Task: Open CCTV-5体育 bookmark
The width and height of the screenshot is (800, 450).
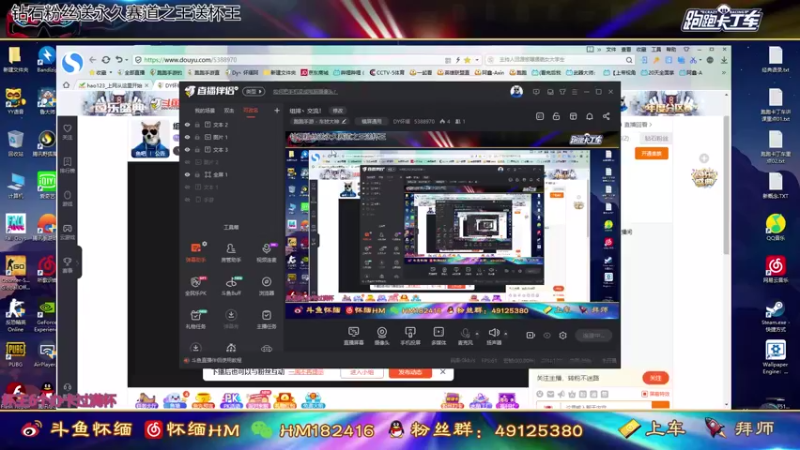Action: 387,72
